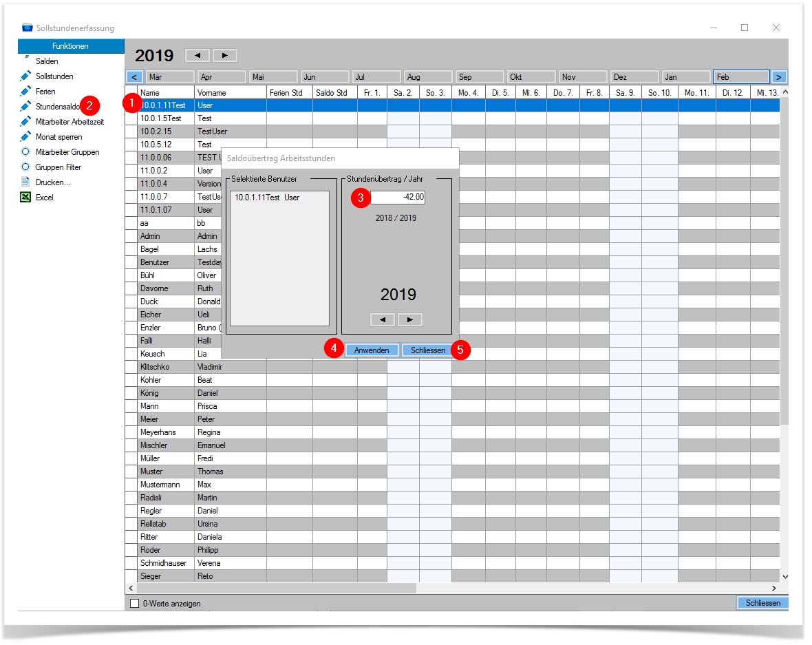
Task: Select the Nov month tab
Action: point(583,77)
